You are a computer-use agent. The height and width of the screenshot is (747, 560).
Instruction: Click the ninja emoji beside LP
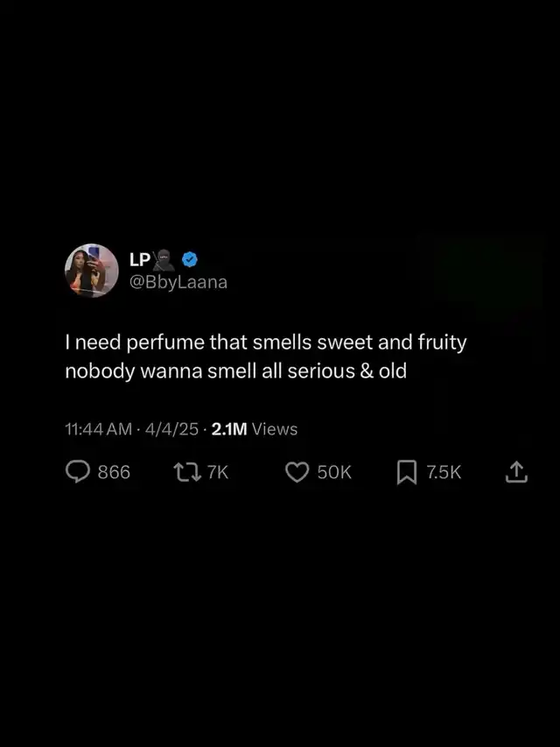(164, 259)
